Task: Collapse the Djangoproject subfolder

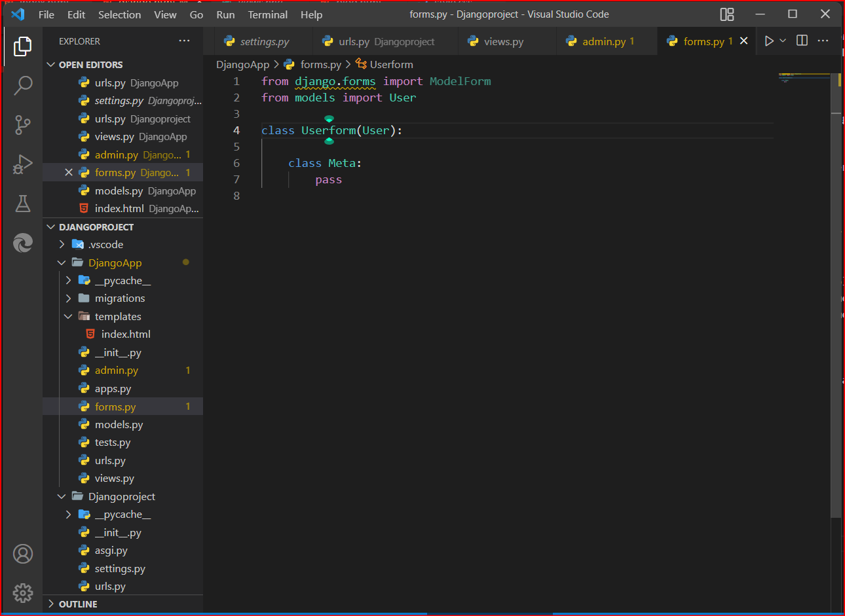Action: [x=122, y=497]
